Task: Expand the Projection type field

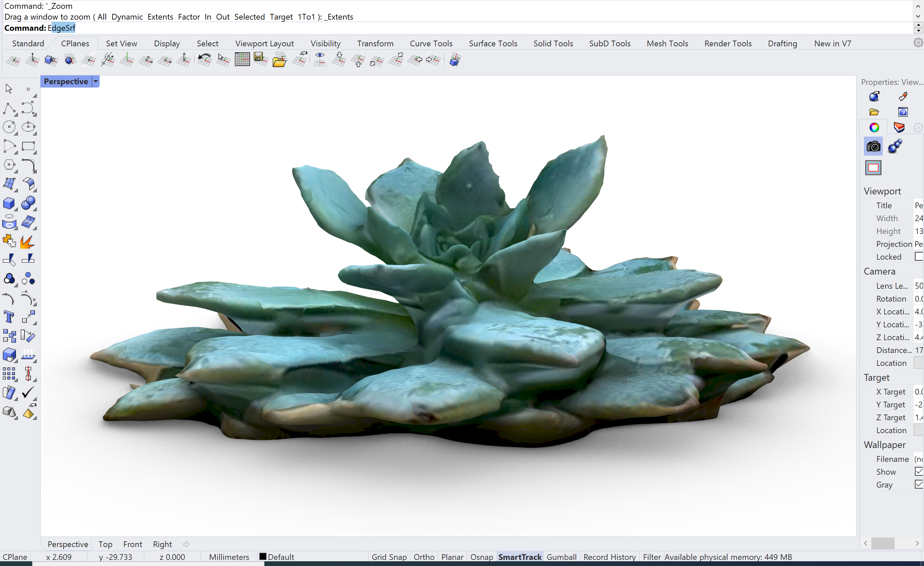Action: click(x=918, y=244)
